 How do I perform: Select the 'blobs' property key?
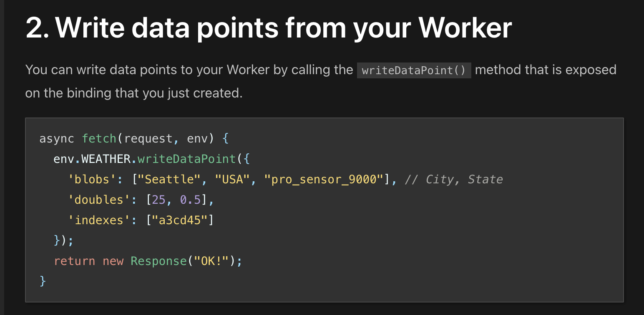(x=93, y=179)
